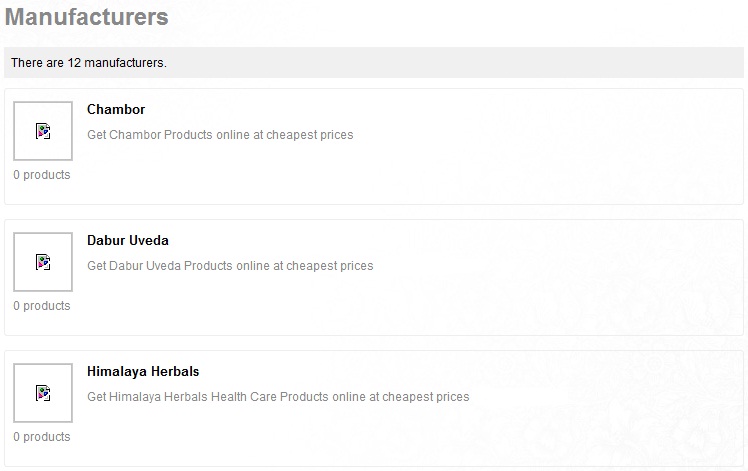Click the "There are 12 manufacturers" info bar
This screenshot has width=748, height=471.
(373, 63)
